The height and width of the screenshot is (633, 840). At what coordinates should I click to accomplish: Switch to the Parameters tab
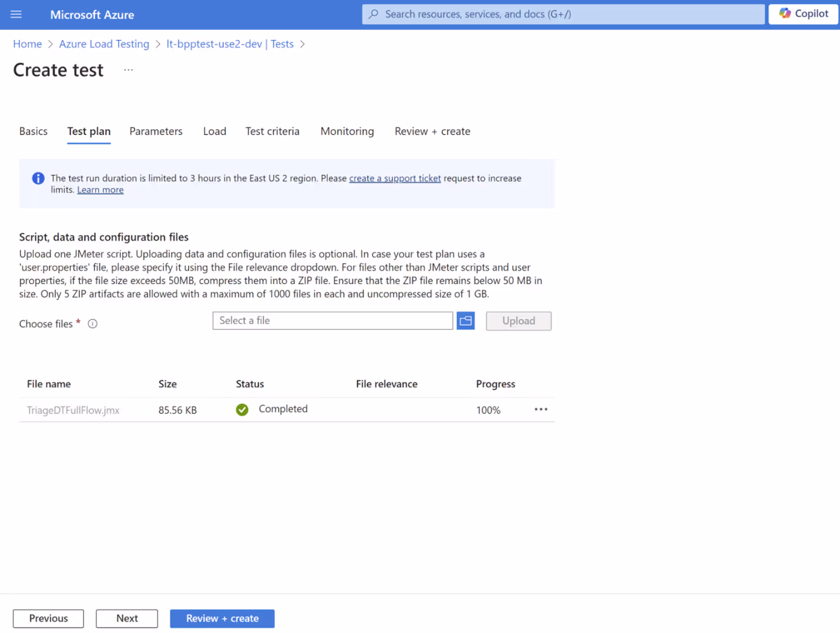(x=156, y=131)
